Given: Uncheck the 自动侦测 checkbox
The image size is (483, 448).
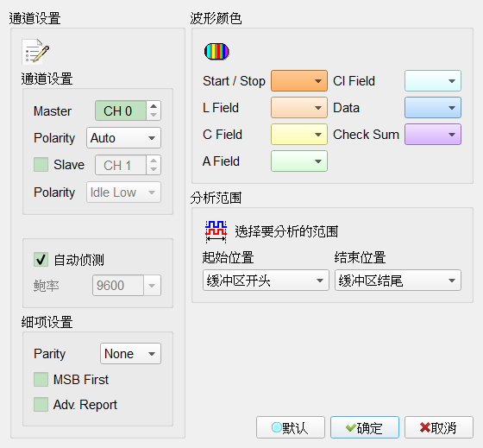Looking at the screenshot, I should tap(41, 259).
